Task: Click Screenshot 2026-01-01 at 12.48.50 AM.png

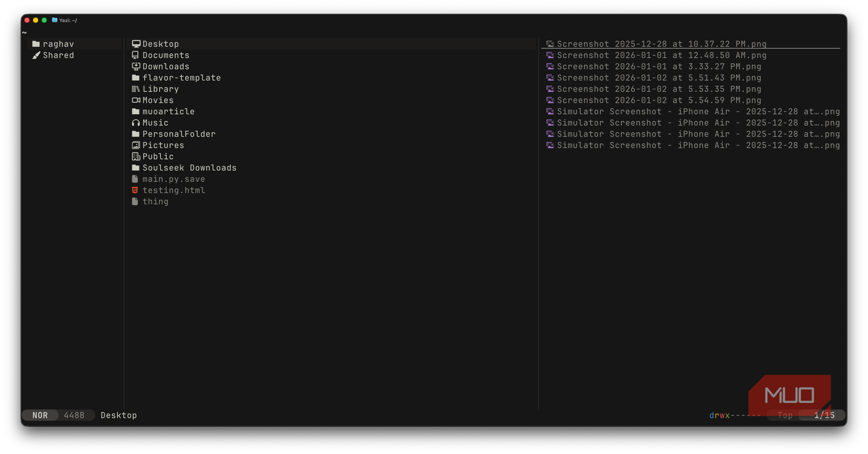Action: pos(661,55)
